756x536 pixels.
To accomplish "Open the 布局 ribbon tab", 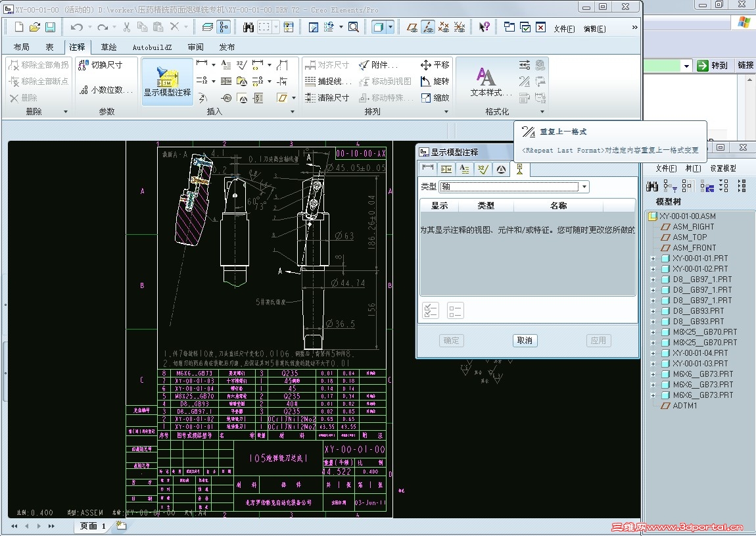I will (22, 47).
